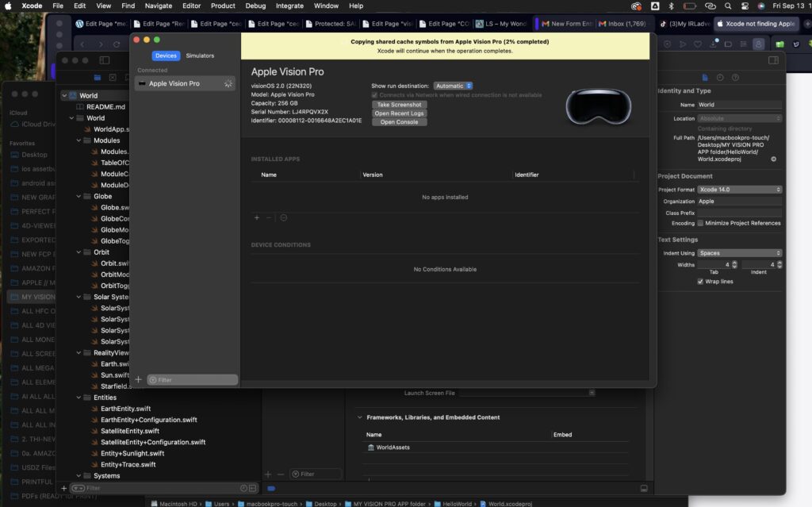Toggle the Wrap lines checkbox
This screenshot has width=812, height=507.
pos(701,282)
